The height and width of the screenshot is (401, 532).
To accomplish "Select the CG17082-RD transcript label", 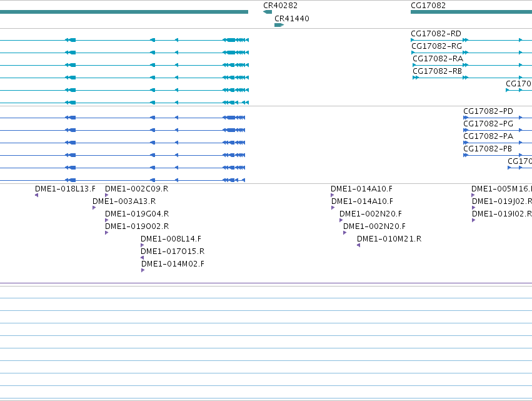I will click(436, 34).
